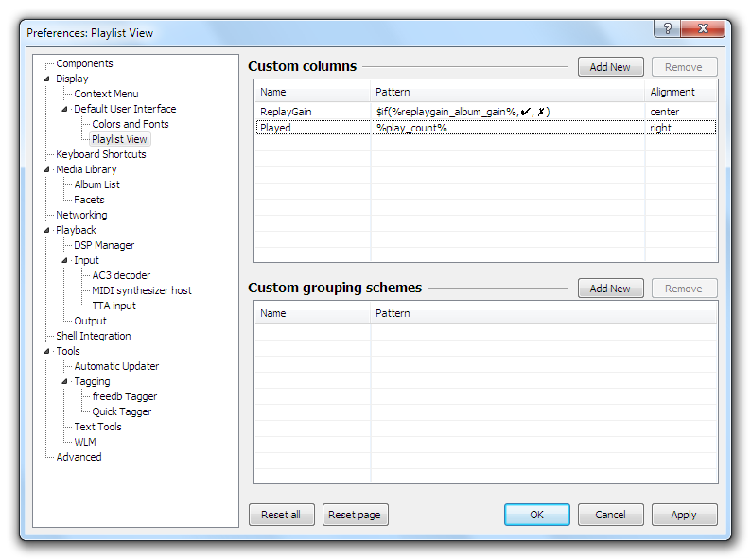Select Context Menu under Display
This screenshot has width=751, height=560.
tap(106, 94)
